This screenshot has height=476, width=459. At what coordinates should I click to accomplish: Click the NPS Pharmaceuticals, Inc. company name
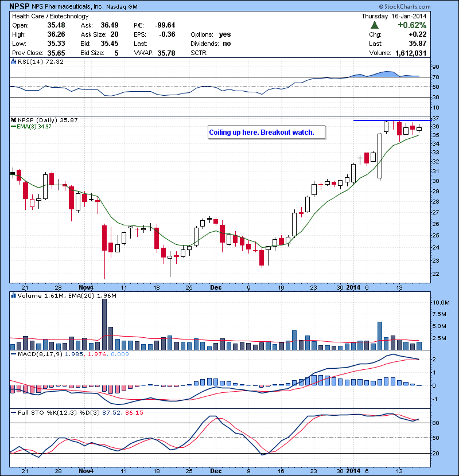coord(67,6)
